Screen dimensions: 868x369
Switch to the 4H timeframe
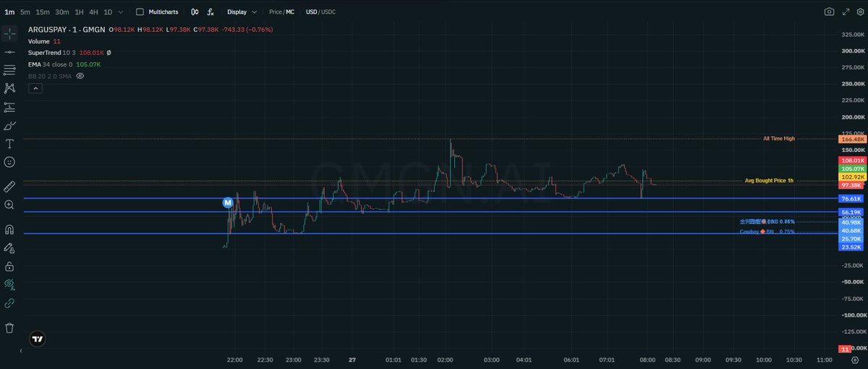[x=93, y=12]
